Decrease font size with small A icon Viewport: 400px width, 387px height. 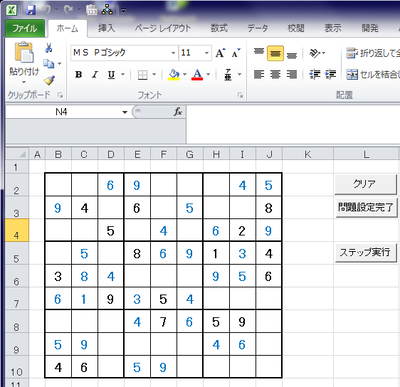click(236, 53)
